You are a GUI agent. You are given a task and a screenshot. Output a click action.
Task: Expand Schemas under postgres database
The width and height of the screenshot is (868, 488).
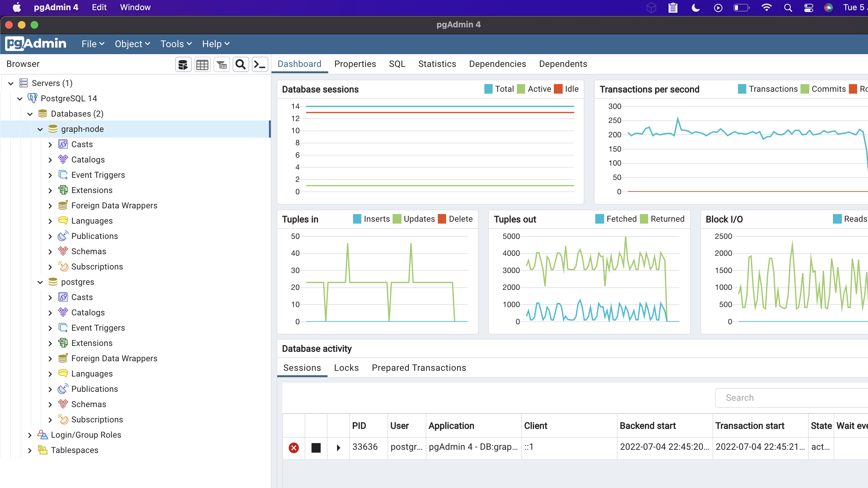point(50,404)
